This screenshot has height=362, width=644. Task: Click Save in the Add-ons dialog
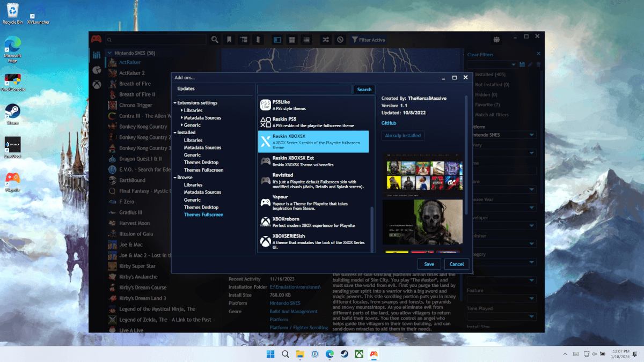[429, 264]
